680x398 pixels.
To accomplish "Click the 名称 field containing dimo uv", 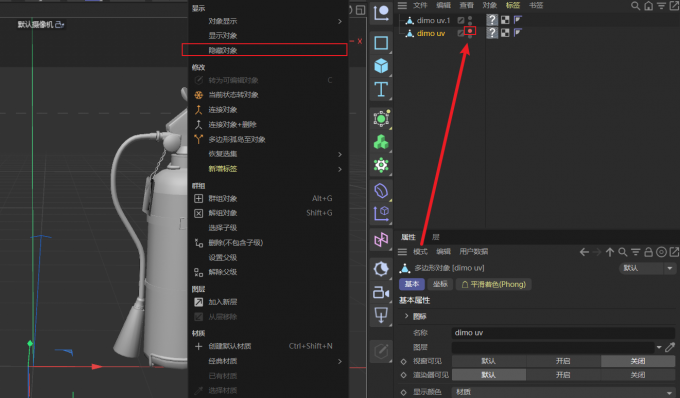I will (x=563, y=333).
